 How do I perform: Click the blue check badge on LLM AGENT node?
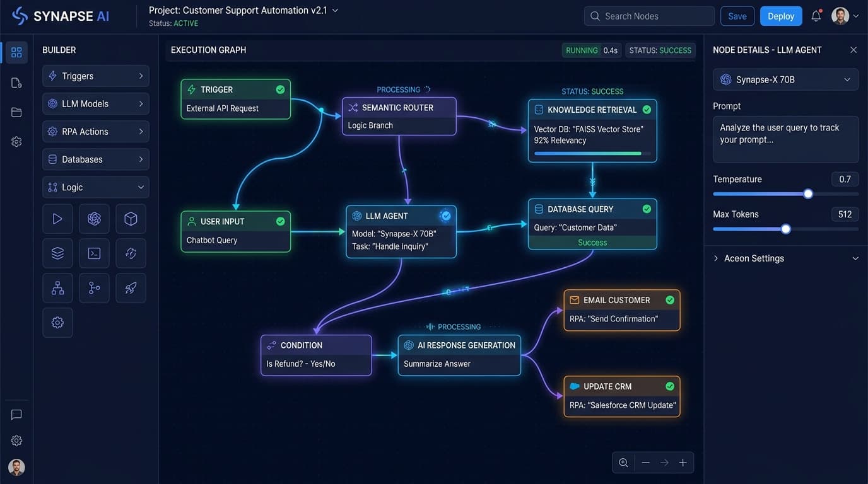[x=446, y=216]
